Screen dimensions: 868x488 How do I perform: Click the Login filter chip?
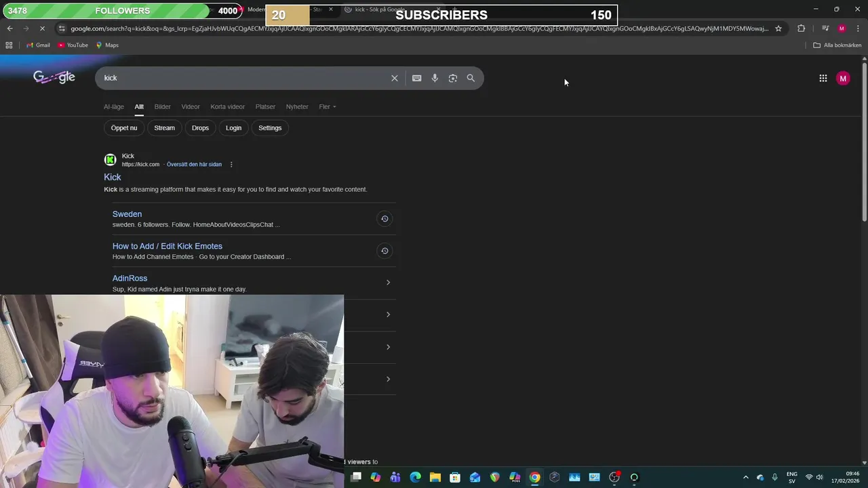click(x=233, y=128)
